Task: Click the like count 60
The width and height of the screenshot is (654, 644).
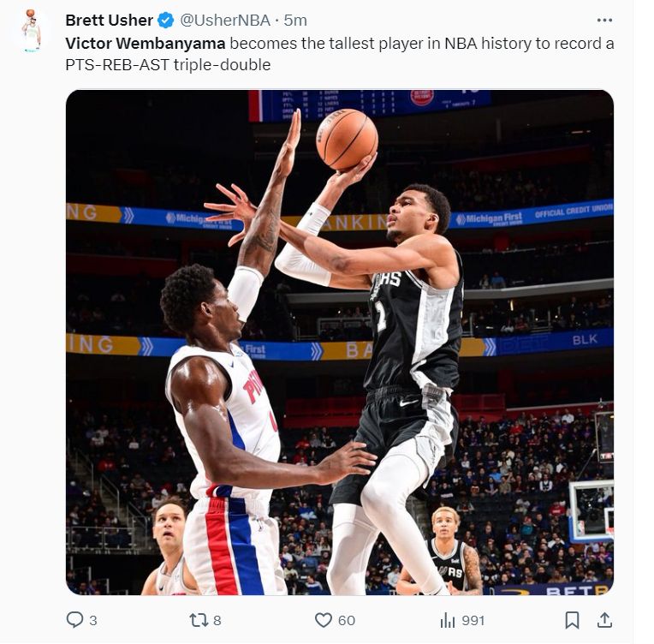Action: [347, 620]
